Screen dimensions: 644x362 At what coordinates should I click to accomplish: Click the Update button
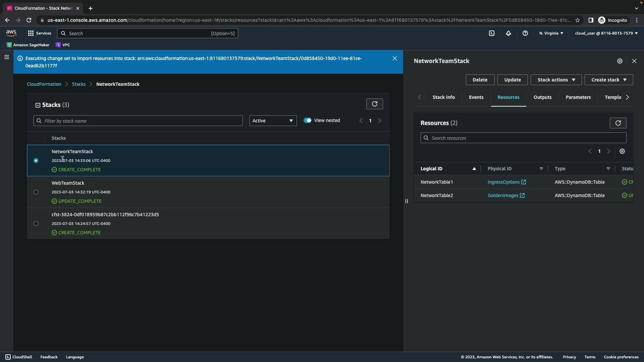[x=512, y=80]
